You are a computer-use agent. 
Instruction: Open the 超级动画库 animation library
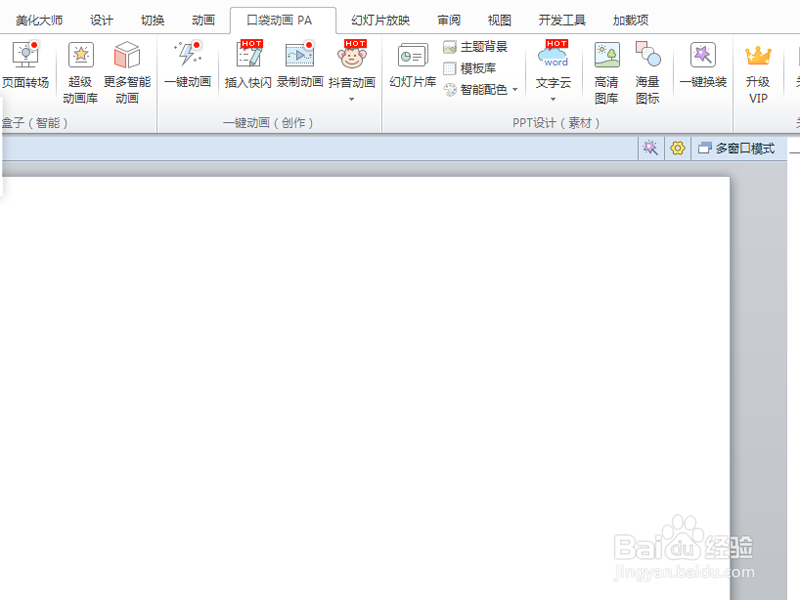[81, 72]
